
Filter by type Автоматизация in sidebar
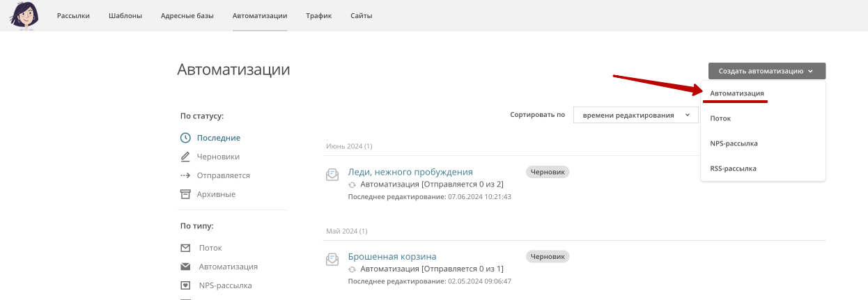[x=228, y=267]
